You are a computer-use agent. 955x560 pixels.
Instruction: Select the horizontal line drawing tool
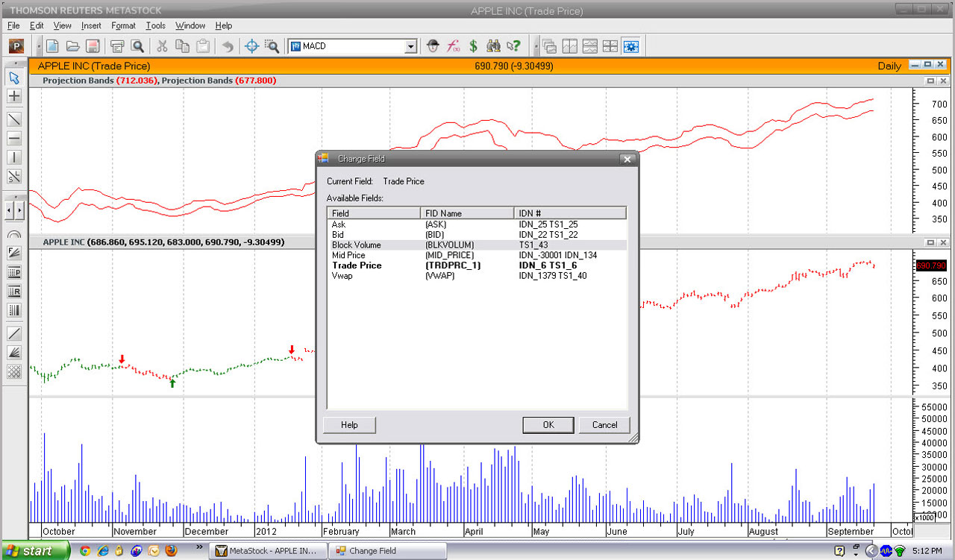(x=14, y=139)
